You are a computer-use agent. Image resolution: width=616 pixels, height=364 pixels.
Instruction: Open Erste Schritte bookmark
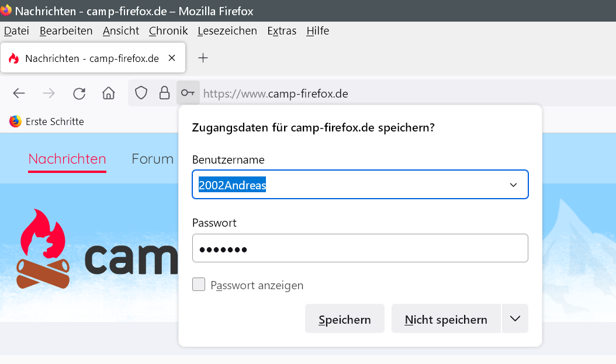coord(47,122)
